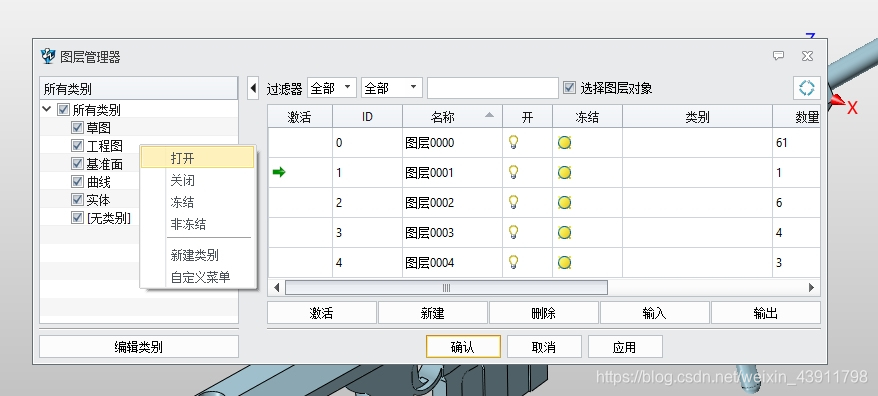Click the 输入 button

[x=654, y=313]
